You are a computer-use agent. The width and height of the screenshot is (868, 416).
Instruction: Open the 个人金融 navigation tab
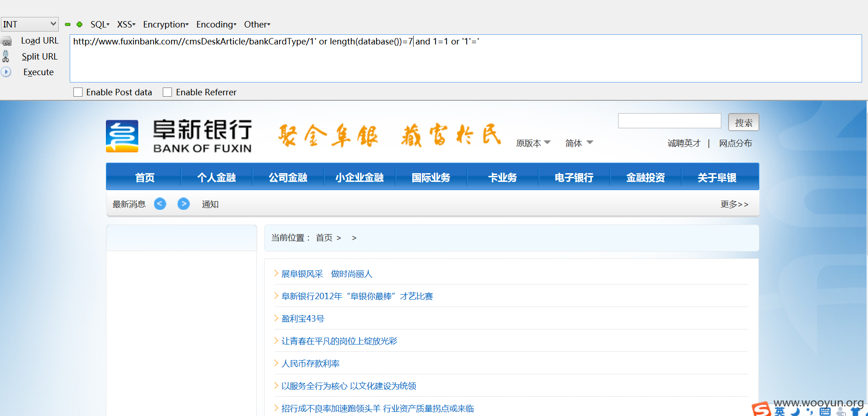(x=216, y=177)
